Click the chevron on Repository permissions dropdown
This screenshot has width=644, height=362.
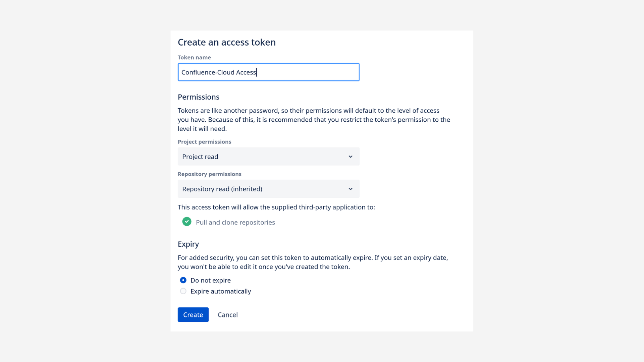coord(350,189)
